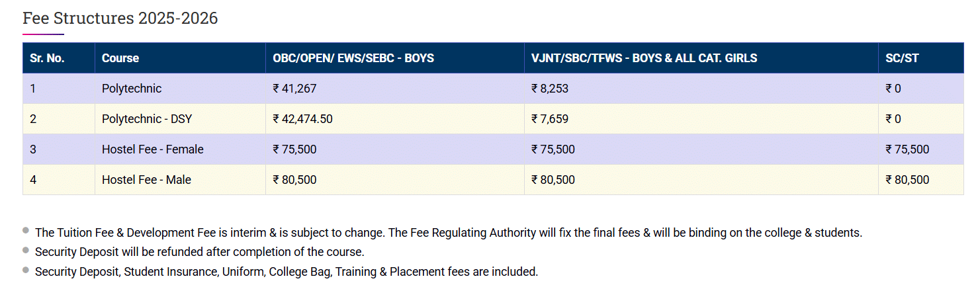
Task: Click the ₹ 41,267 fee amount
Action: click(299, 89)
